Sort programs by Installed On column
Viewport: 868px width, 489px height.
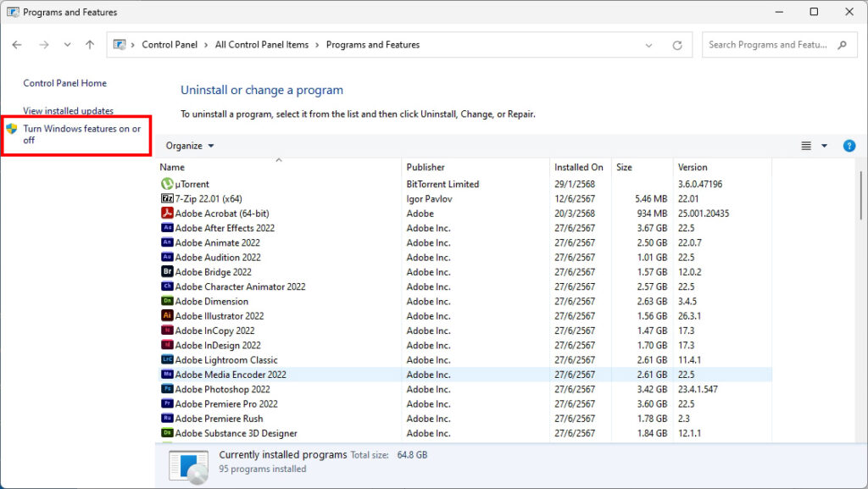(x=581, y=166)
